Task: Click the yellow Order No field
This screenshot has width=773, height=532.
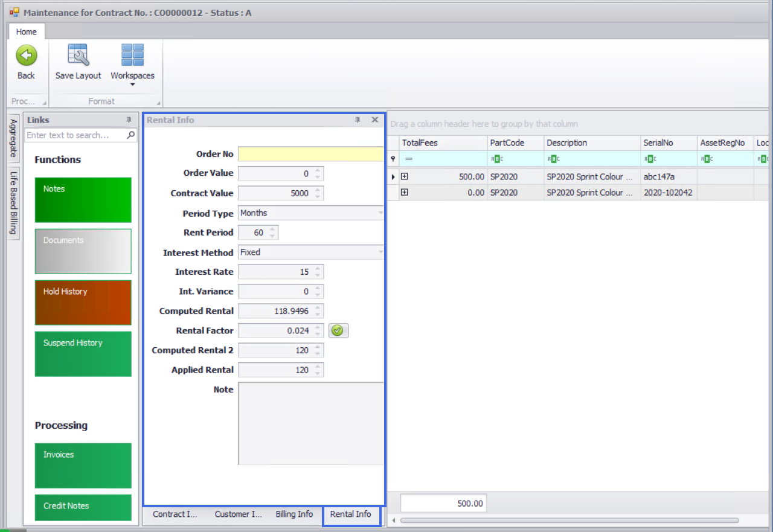Action: [311, 154]
